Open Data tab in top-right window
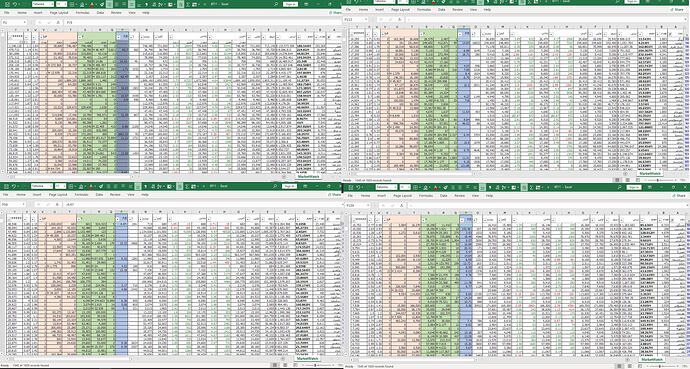Image resolution: width=690 pixels, height=369 pixels. coord(441,9)
